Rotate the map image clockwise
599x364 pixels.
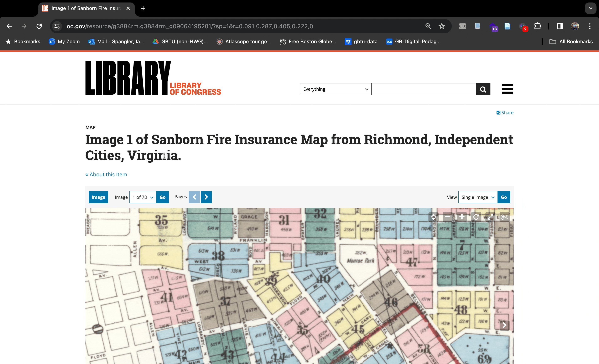pos(476,217)
